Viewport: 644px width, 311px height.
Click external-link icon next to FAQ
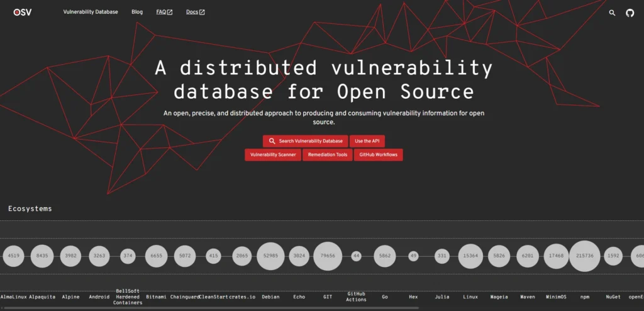point(170,13)
